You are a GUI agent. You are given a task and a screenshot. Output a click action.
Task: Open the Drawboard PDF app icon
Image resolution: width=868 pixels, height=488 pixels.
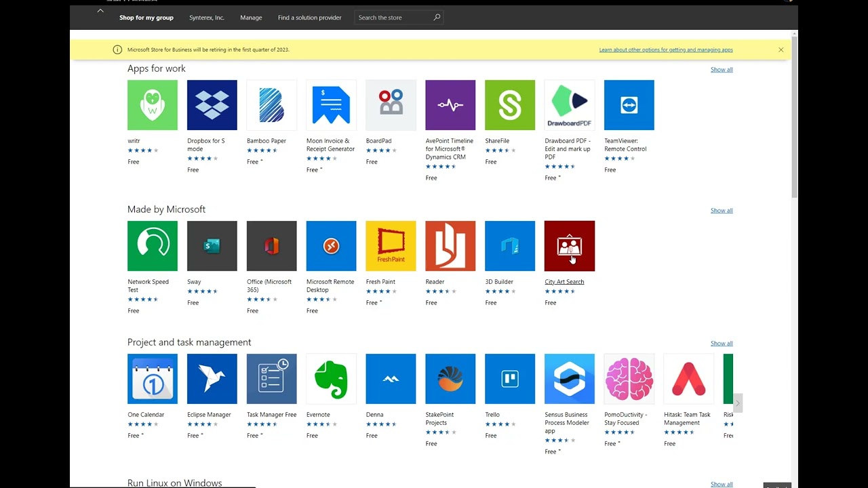[570, 105]
